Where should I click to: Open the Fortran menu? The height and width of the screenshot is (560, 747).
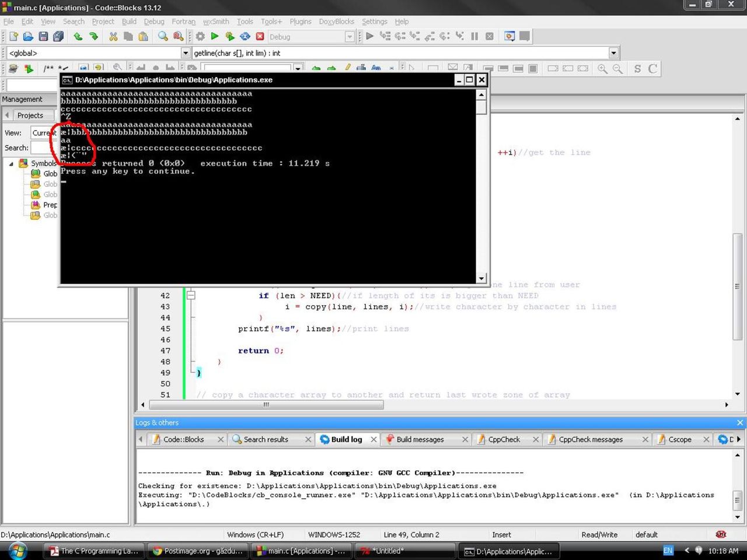183,22
